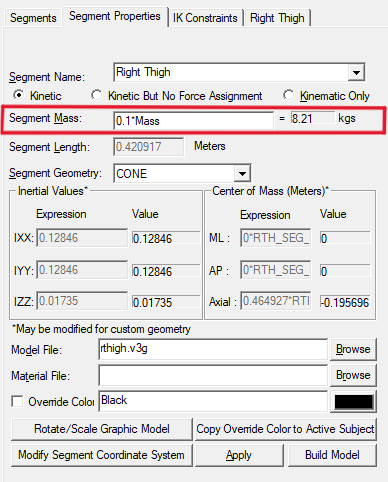Click the black color swatch
The height and width of the screenshot is (482, 388).
point(353,402)
